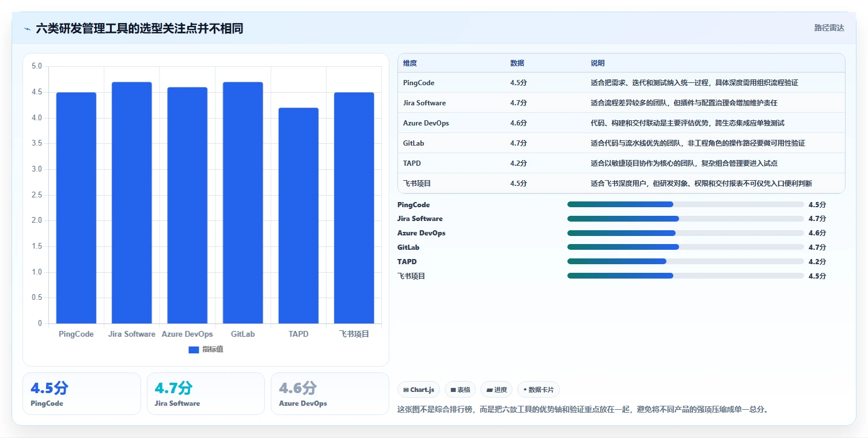The height and width of the screenshot is (438, 868).
Task: Click the title 六类研发管理工具的选型关注点并不相同
Action: coord(139,29)
